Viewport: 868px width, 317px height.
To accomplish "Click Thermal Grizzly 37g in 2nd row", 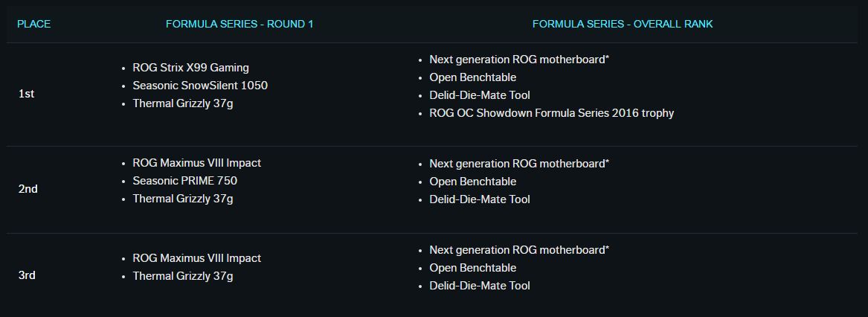I will (x=183, y=199).
